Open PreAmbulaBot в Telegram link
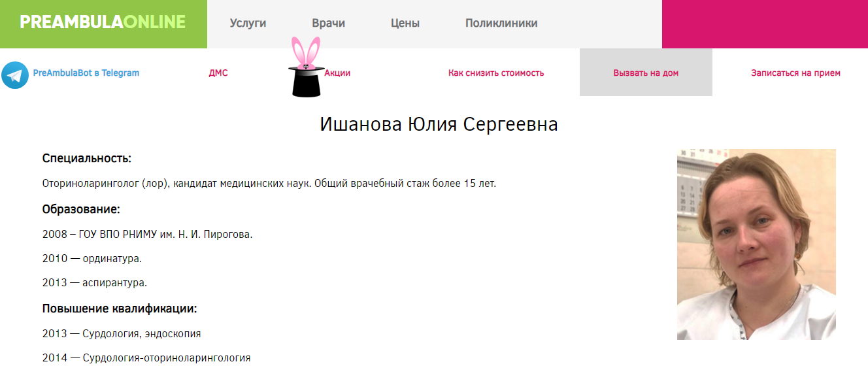This screenshot has width=868, height=366. pos(86,73)
